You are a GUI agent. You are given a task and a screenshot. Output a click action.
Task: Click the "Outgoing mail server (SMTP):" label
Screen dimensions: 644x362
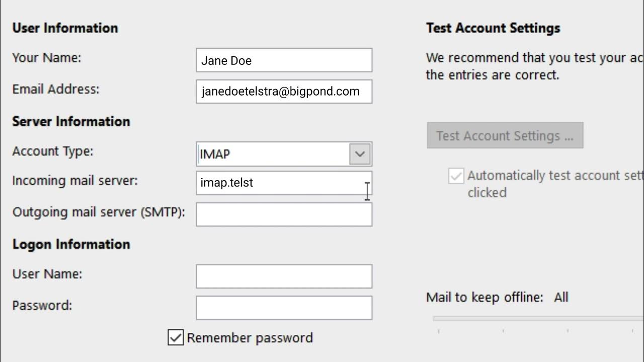pyautogui.click(x=99, y=212)
